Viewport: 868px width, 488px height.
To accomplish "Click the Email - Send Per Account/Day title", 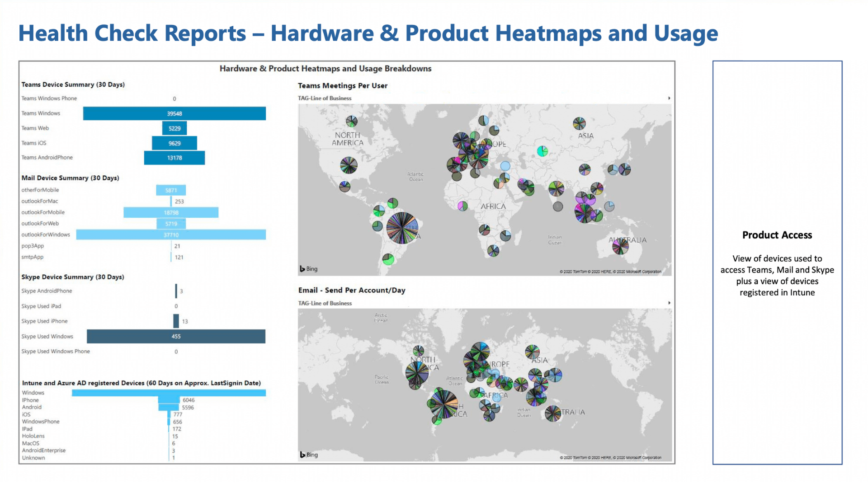I will [352, 290].
